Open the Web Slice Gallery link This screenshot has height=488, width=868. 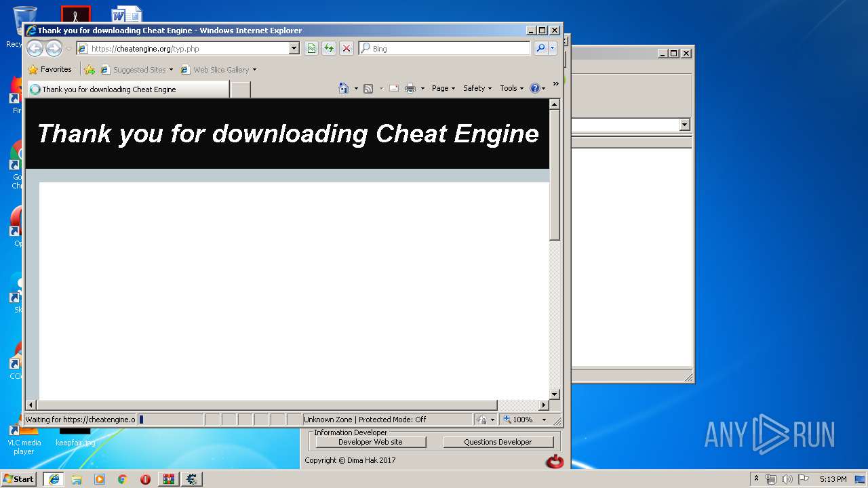pos(218,69)
